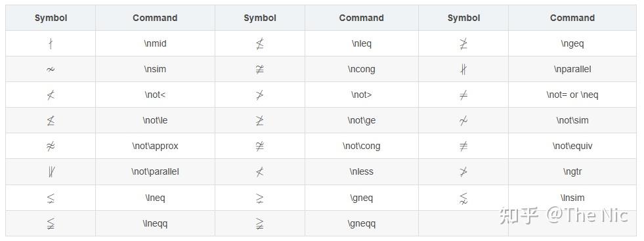Select the \not\sim command text
644x241 pixels.
572,121
